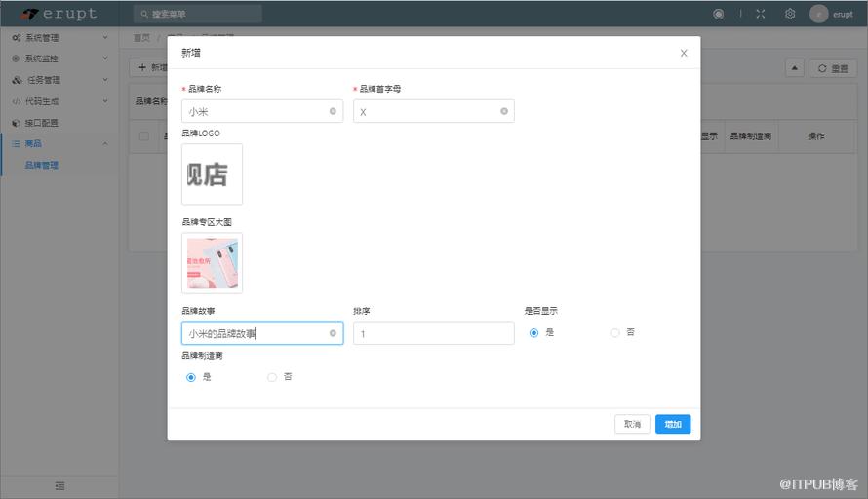This screenshot has height=499, width=868.
Task: Click the 品牌名称 input field
Action: [x=261, y=111]
